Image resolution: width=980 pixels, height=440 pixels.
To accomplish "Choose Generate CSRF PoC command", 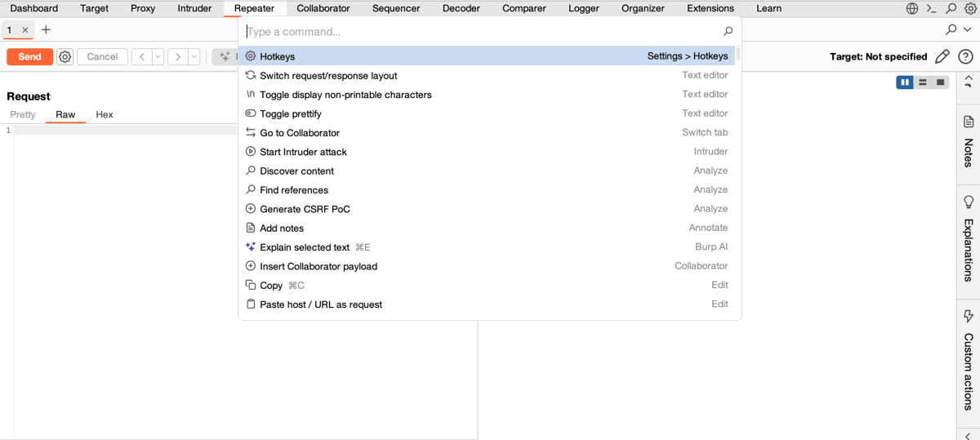I will click(305, 209).
